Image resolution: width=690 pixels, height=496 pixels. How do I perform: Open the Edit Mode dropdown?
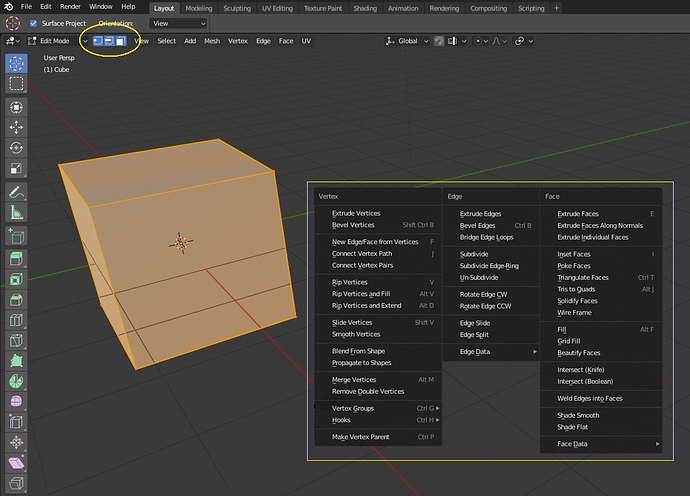click(x=57, y=41)
